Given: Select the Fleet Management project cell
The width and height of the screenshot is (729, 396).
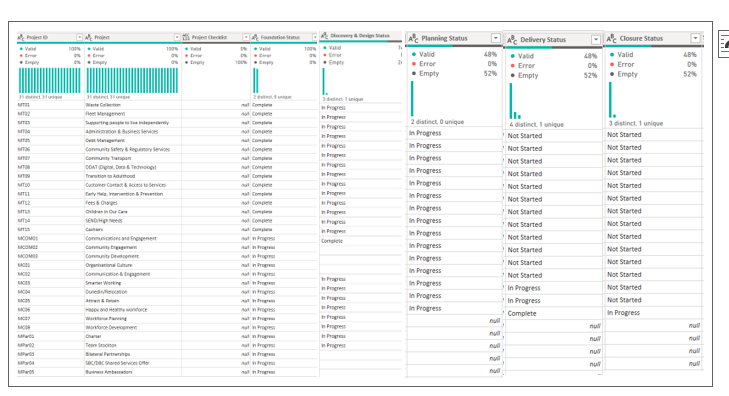Looking at the screenshot, I should (x=133, y=114).
